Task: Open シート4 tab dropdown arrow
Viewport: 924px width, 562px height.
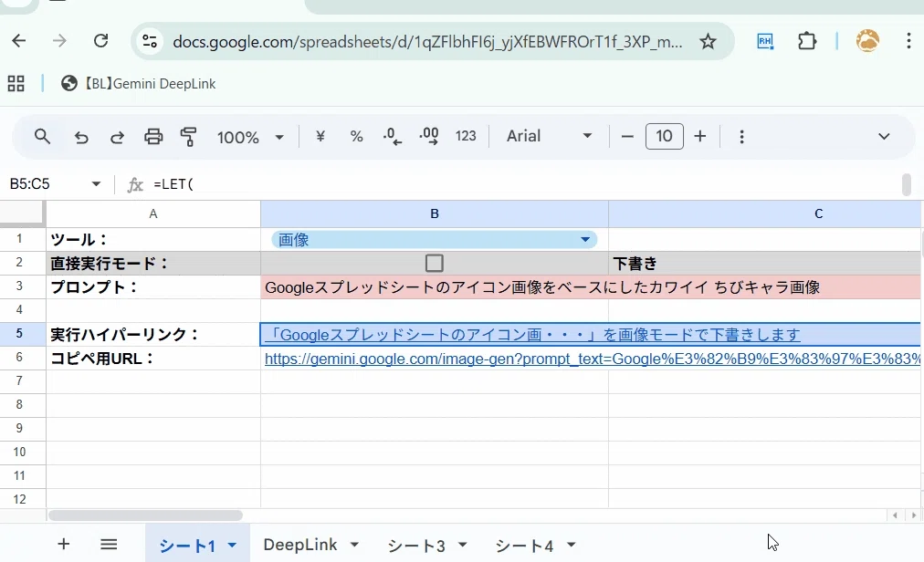Action: [571, 545]
